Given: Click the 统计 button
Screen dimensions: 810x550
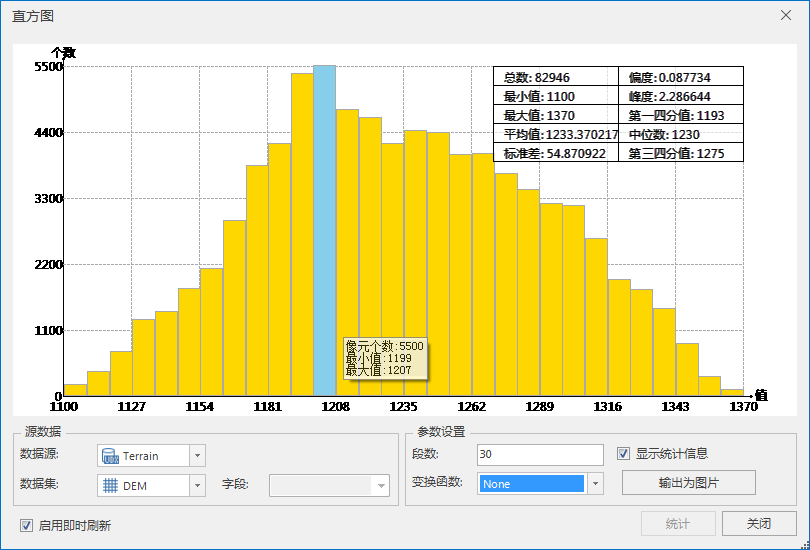Looking at the screenshot, I should pos(678,523).
